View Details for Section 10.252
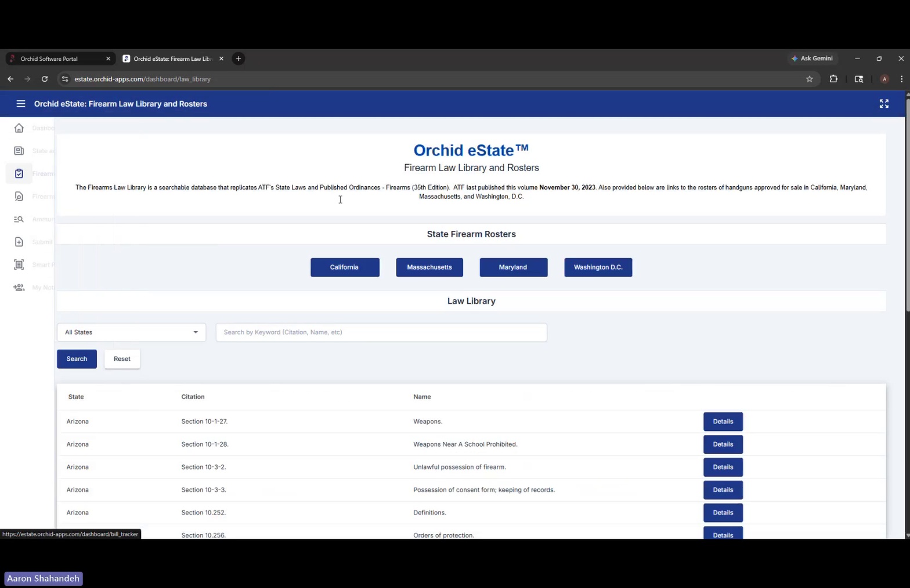 tap(723, 513)
